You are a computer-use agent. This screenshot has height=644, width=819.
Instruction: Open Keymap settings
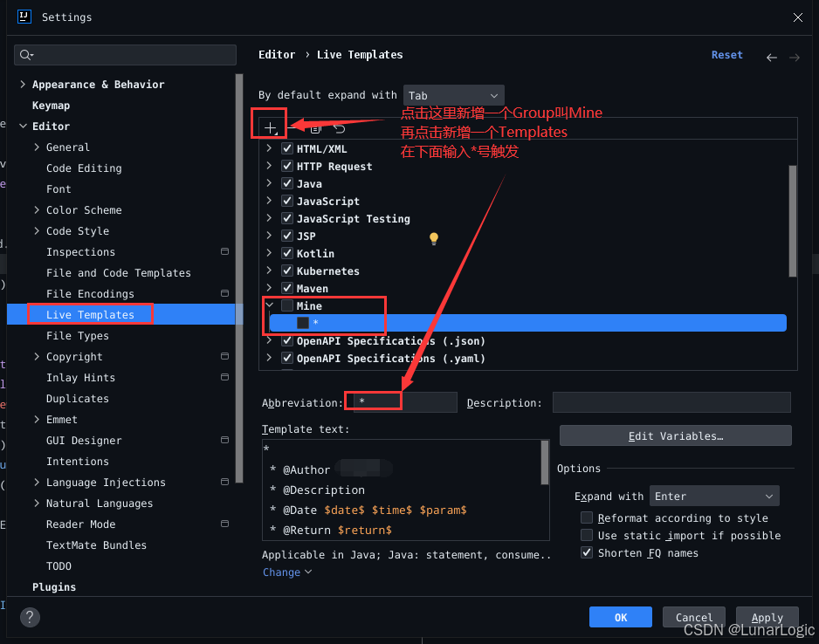point(51,106)
